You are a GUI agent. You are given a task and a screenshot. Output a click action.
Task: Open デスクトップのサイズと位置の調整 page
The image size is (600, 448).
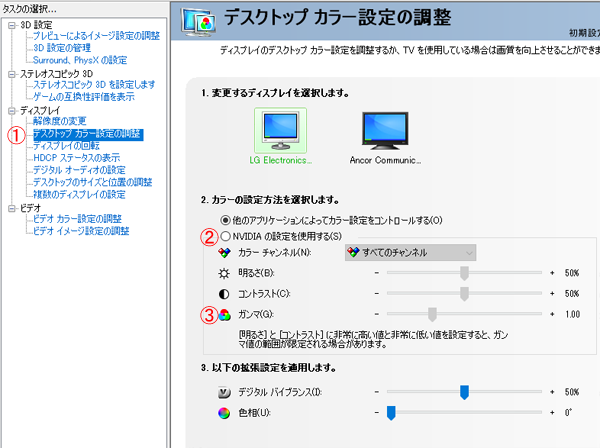(x=93, y=182)
